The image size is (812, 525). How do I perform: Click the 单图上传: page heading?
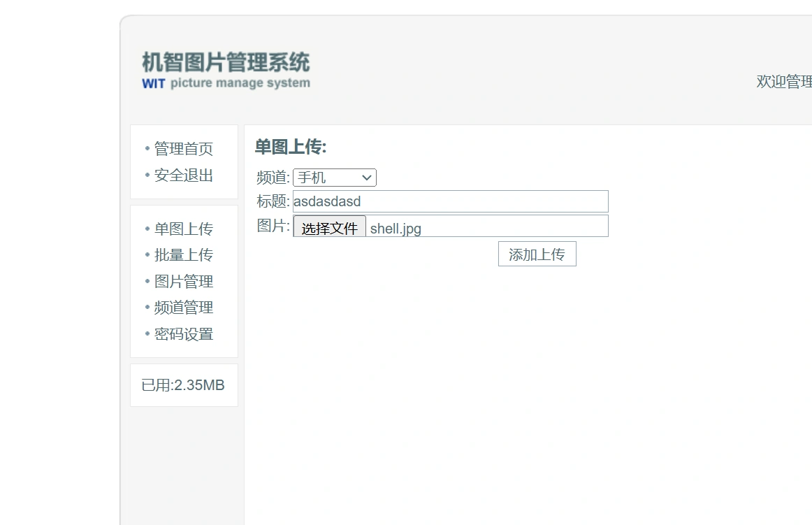pos(289,148)
